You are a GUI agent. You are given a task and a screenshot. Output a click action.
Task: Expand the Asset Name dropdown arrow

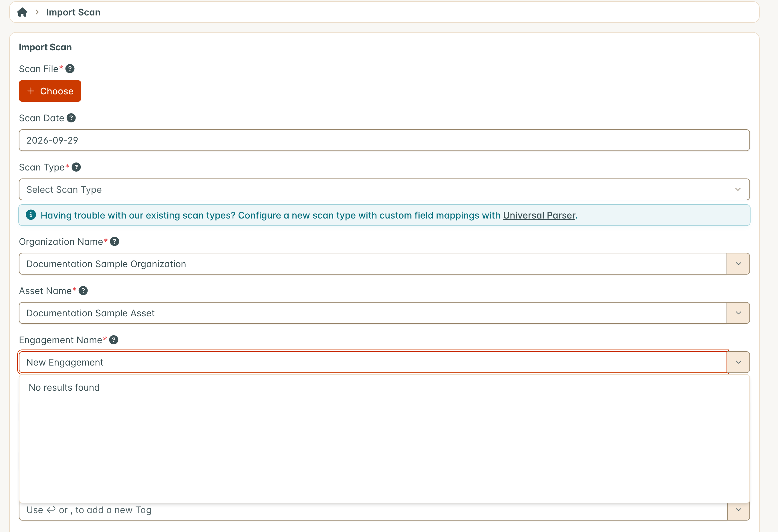(738, 313)
